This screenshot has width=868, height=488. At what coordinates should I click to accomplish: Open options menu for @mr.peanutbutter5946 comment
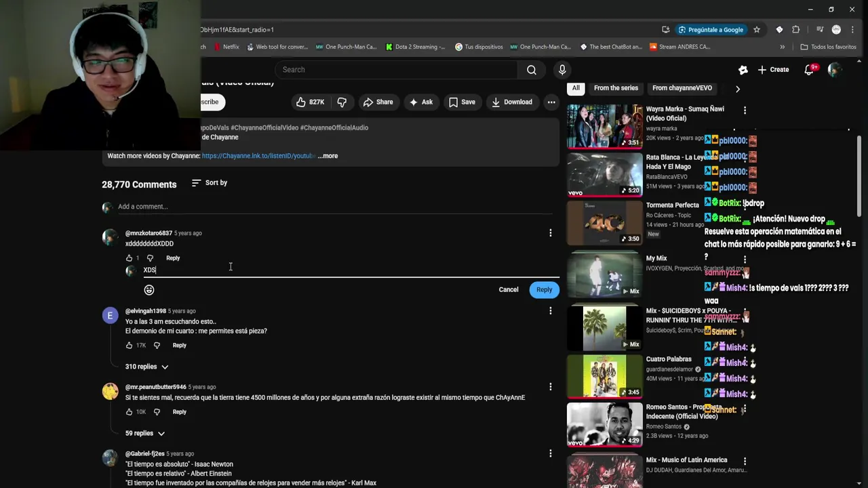pyautogui.click(x=550, y=387)
